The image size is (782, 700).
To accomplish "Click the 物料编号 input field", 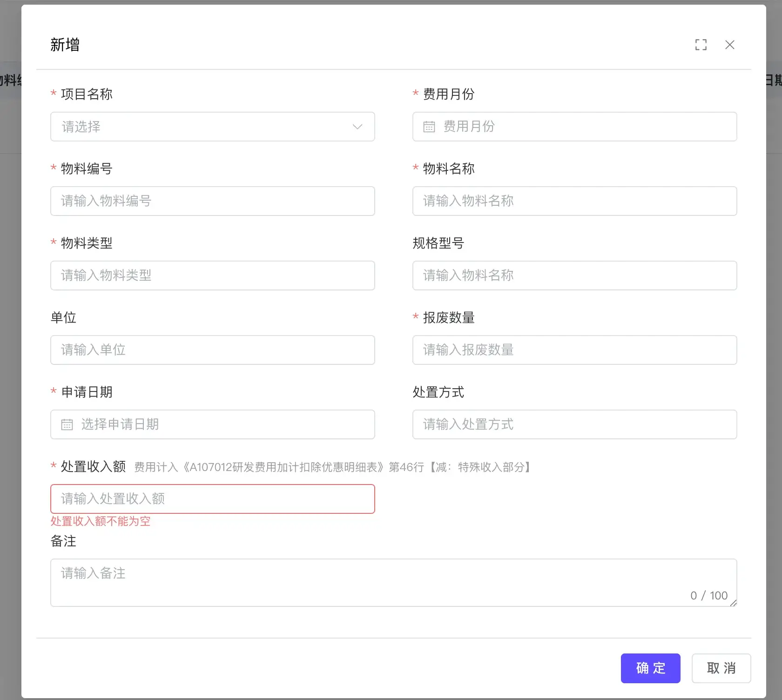I will coord(212,201).
